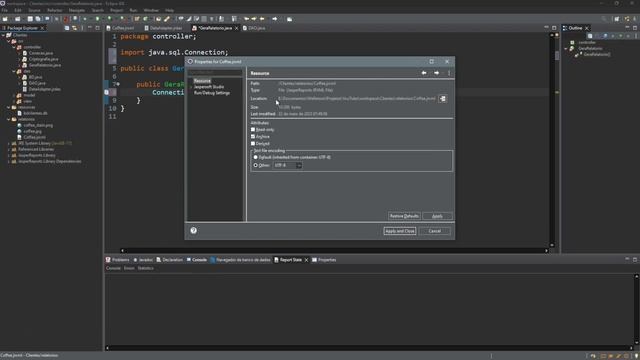Open dialog help question mark icon
640x360 pixels.
coord(193,231)
